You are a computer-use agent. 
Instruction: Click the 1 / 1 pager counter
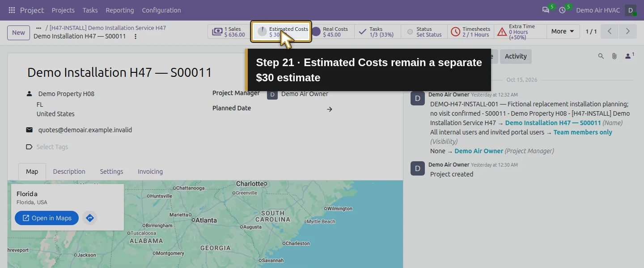click(x=591, y=32)
